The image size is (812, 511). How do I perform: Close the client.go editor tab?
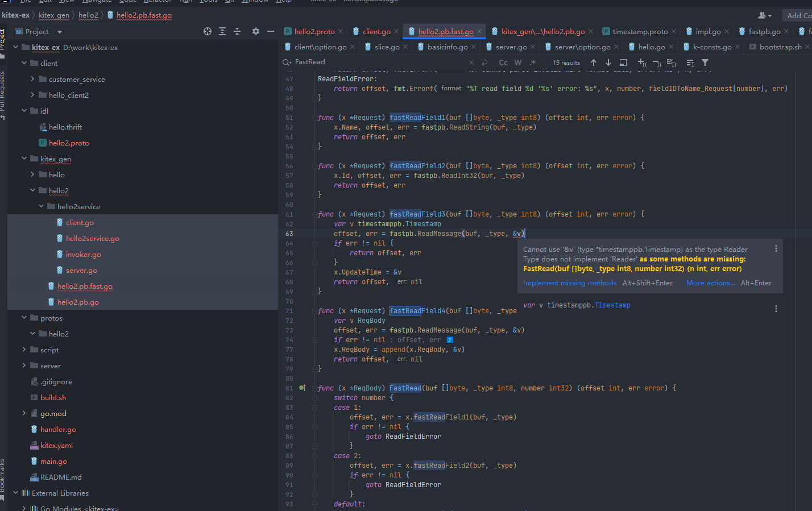point(396,32)
